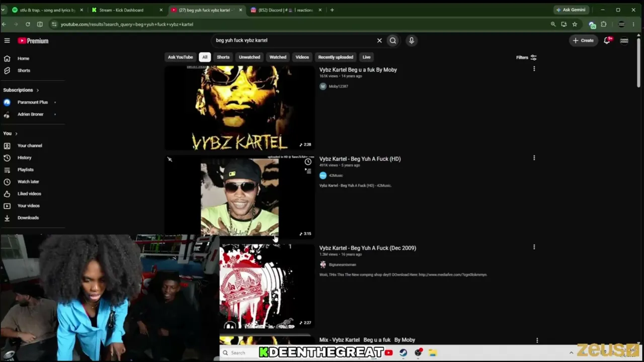Click the Ask Gemini button

[x=571, y=10]
